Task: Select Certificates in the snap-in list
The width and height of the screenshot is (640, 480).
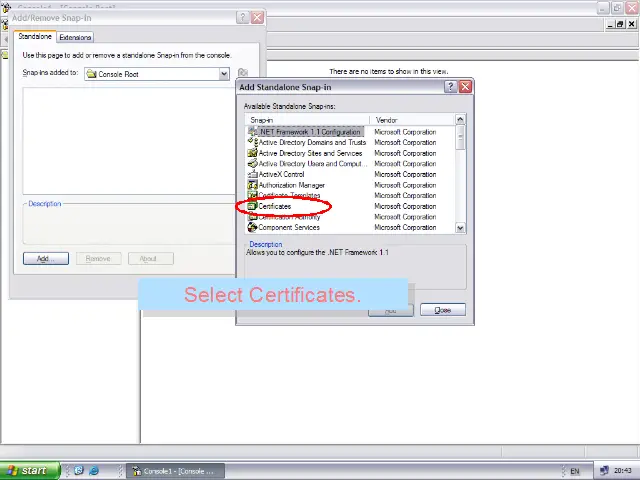Action: [275, 206]
